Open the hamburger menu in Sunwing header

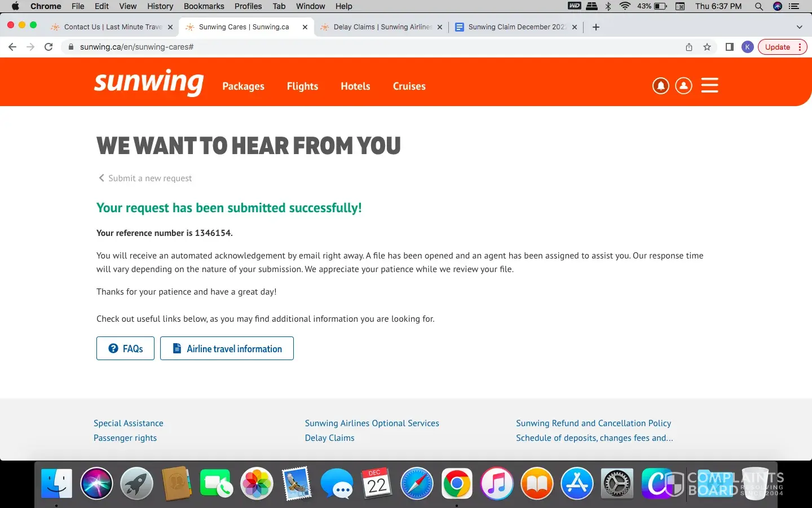(709, 85)
